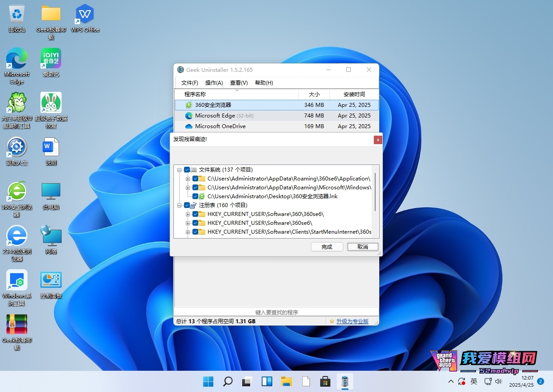553x392 pixels.
Task: Open the 2345加速浏览器 desktop shortcut
Action: tap(17, 243)
